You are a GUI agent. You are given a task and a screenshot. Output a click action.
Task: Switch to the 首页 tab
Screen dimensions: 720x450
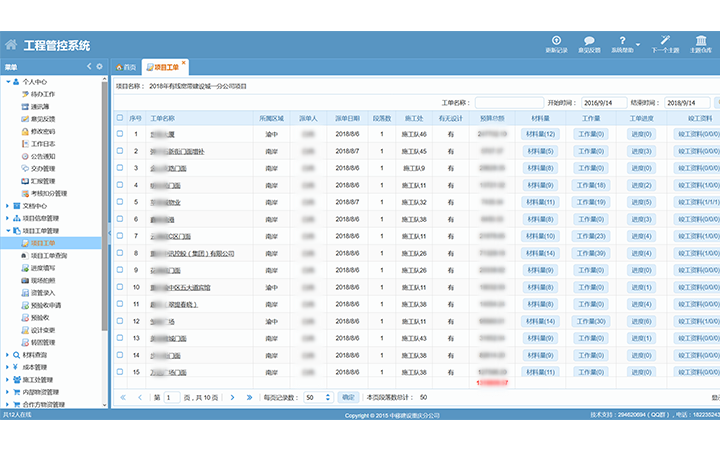click(125, 67)
